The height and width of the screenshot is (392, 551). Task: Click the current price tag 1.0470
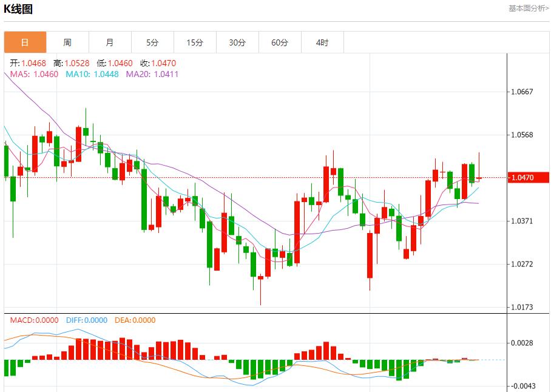tap(522, 178)
